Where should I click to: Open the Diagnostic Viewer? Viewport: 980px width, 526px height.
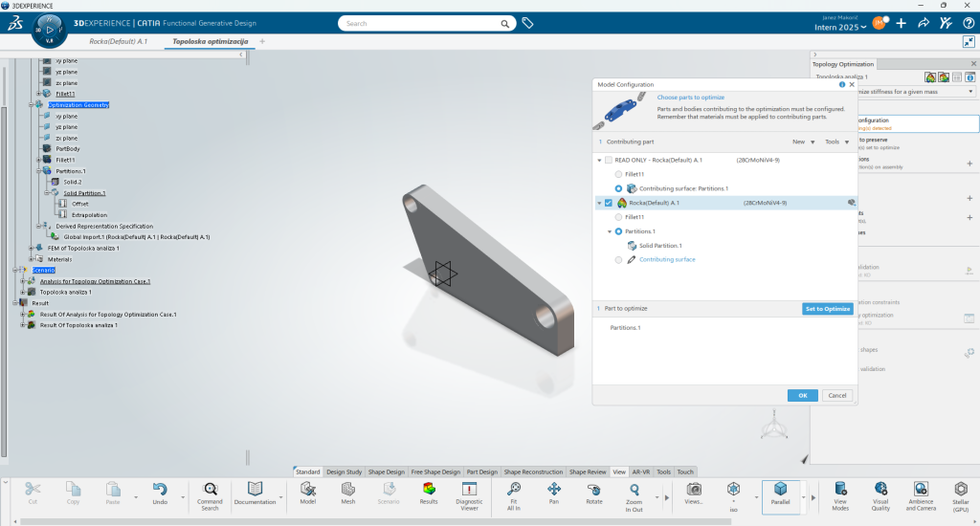(469, 496)
